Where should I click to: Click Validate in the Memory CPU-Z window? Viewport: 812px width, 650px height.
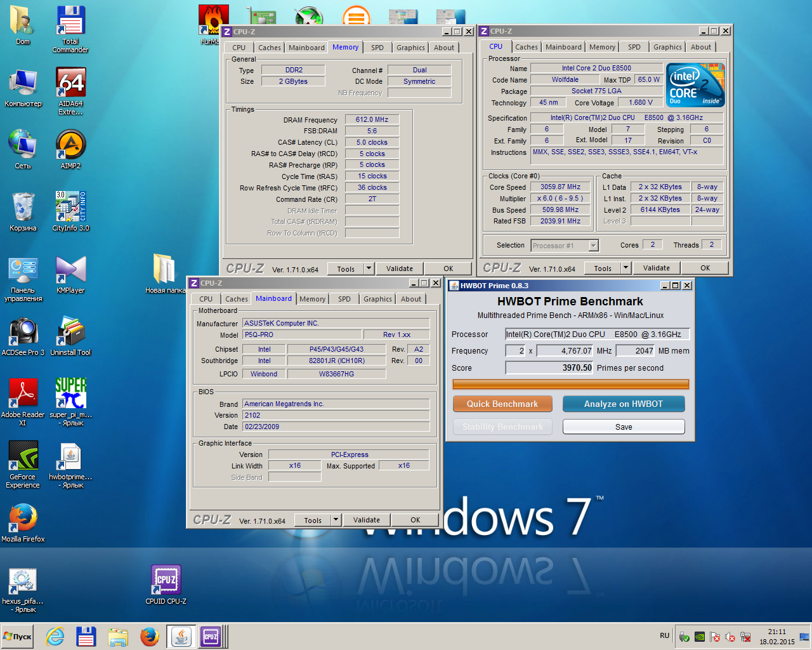(x=400, y=269)
